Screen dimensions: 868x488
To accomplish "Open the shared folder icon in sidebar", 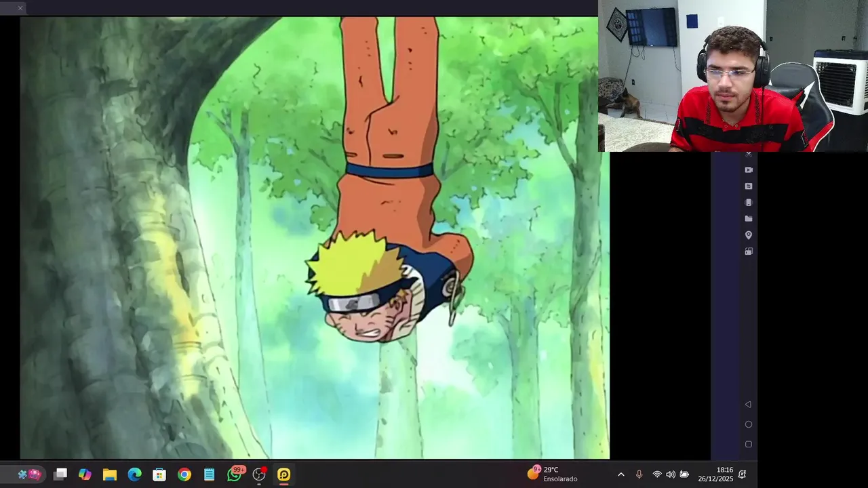I will point(749,219).
